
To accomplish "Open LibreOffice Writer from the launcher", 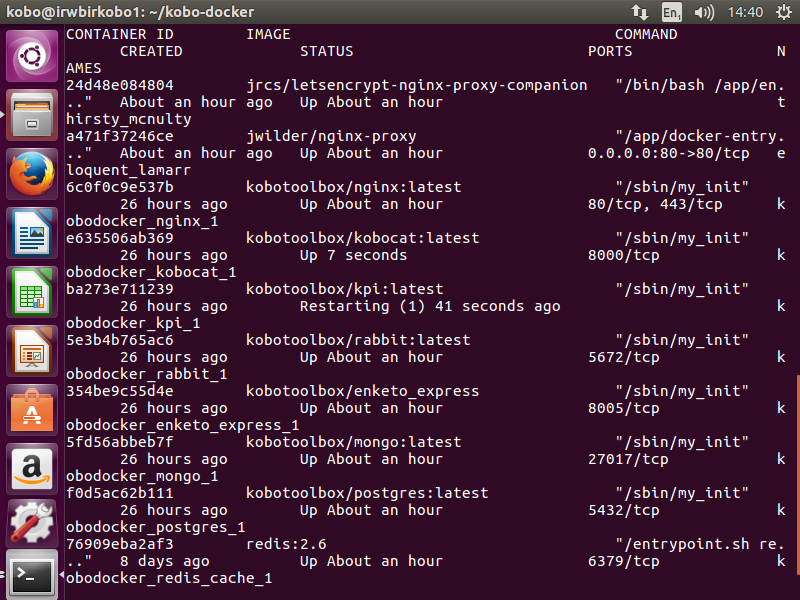I will (x=32, y=234).
